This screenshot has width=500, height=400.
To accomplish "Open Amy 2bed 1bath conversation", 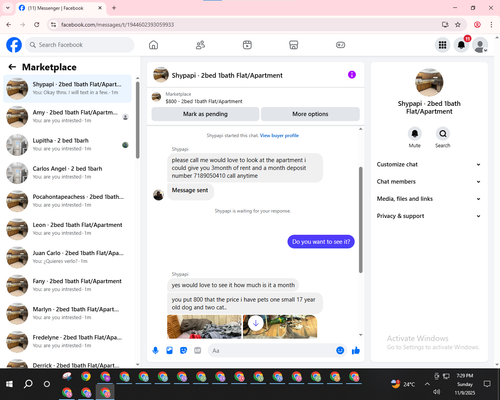I will coord(68,117).
